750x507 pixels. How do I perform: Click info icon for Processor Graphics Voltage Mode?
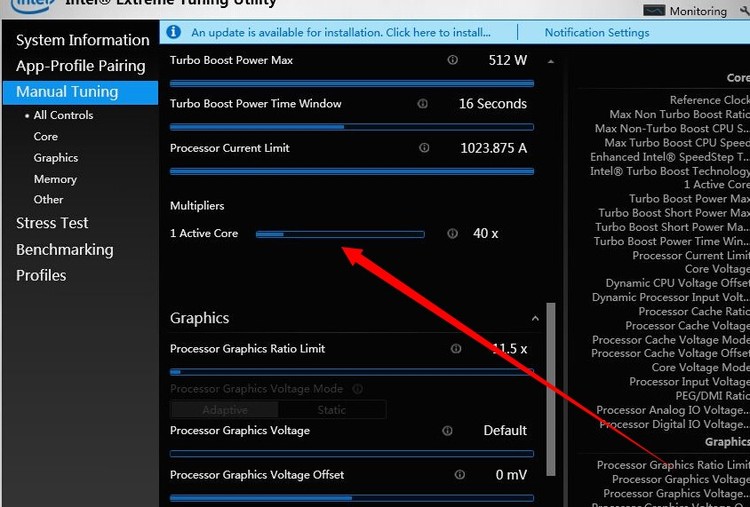click(x=357, y=389)
